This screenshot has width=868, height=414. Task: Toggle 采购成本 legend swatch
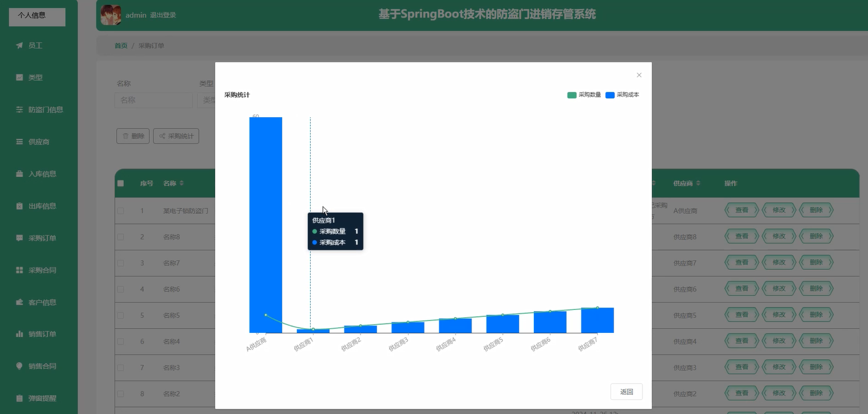(x=610, y=95)
